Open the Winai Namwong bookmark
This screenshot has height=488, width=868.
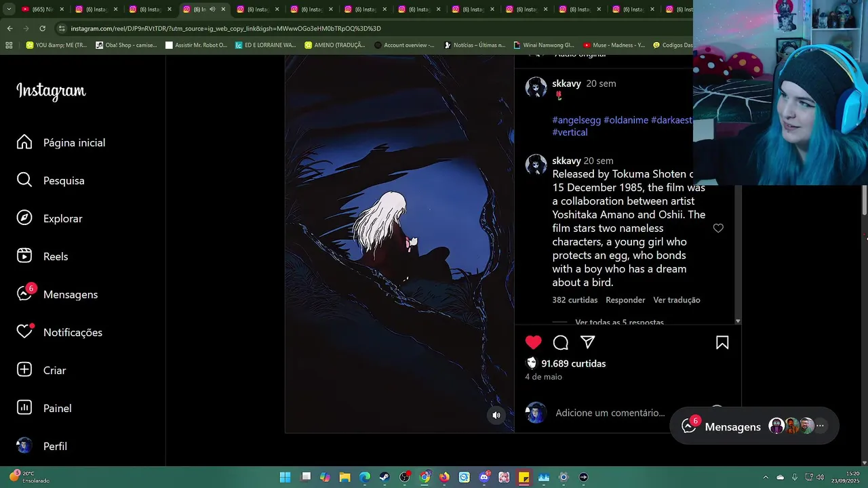tap(545, 45)
